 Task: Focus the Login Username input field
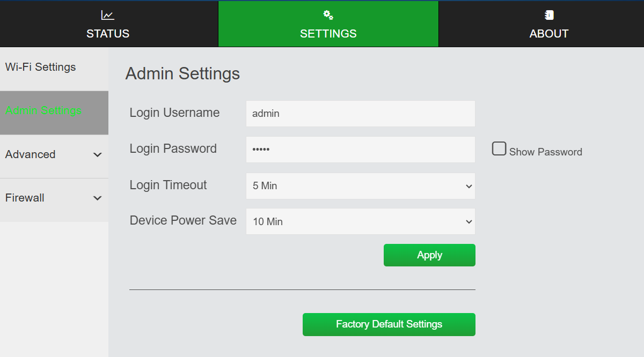360,114
